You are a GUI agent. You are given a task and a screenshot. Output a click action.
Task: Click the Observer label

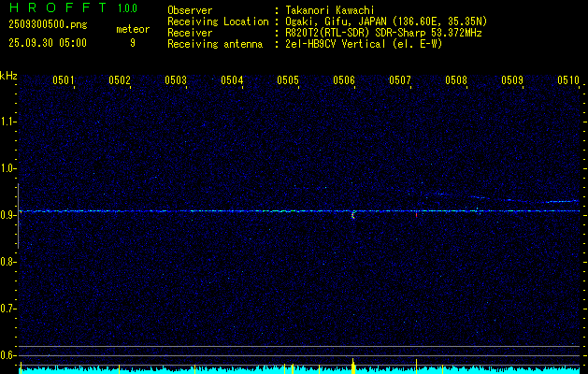point(190,10)
